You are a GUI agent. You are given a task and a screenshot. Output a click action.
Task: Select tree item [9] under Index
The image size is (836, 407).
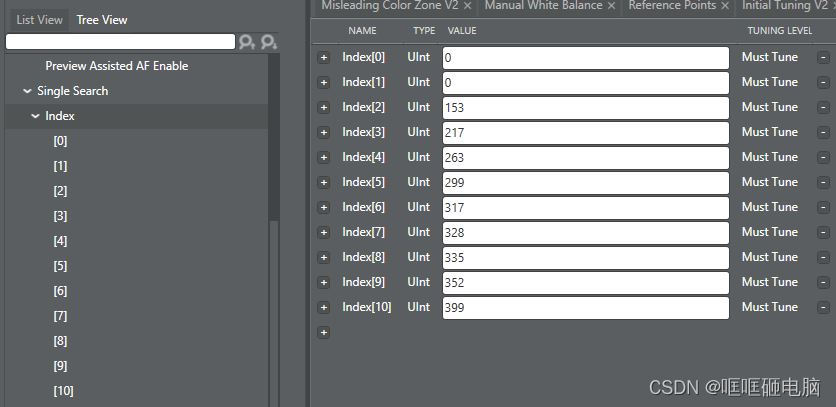point(60,366)
